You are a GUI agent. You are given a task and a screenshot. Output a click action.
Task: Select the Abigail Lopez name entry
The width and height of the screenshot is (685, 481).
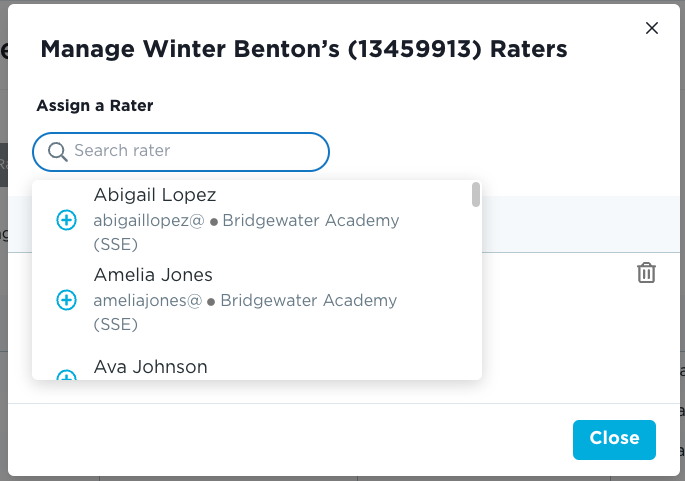tap(155, 195)
